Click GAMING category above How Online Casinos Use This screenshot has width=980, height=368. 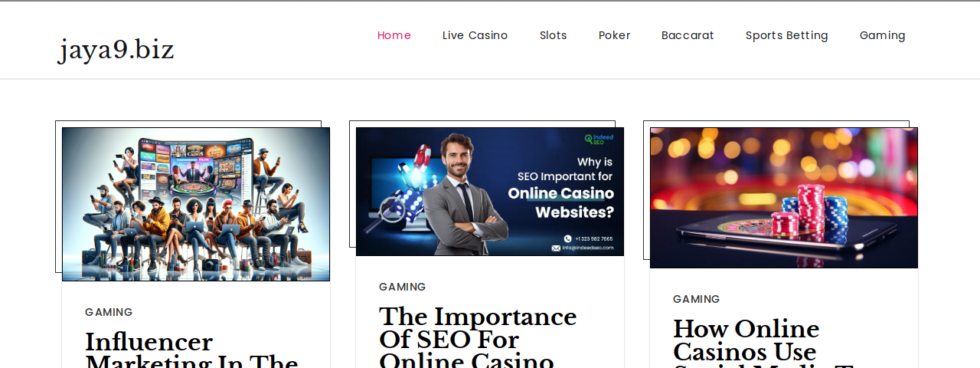click(697, 299)
